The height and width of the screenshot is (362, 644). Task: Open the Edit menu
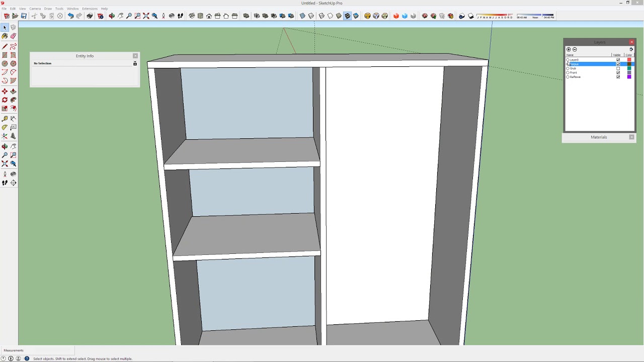click(13, 9)
